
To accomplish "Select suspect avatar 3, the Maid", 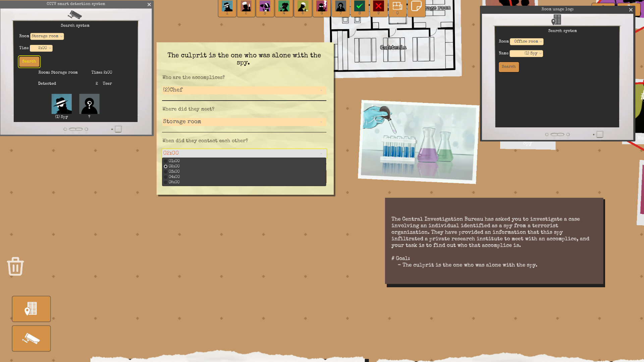I will click(x=265, y=6).
